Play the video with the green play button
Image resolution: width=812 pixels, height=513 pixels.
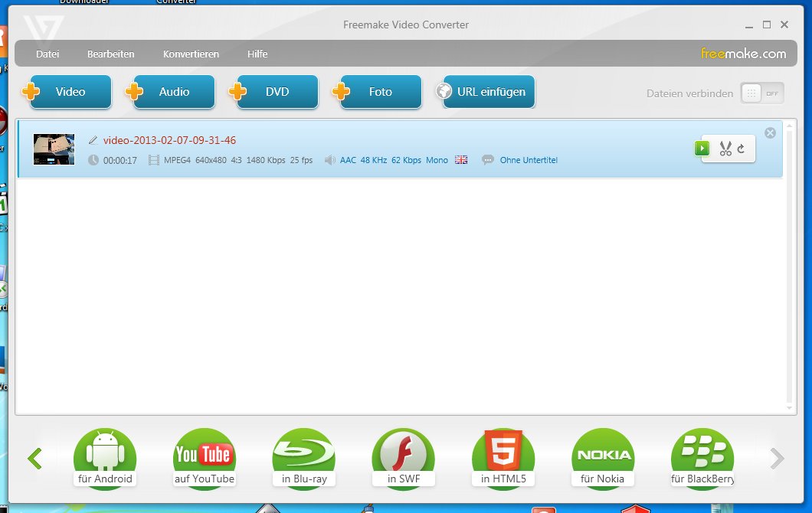click(702, 149)
